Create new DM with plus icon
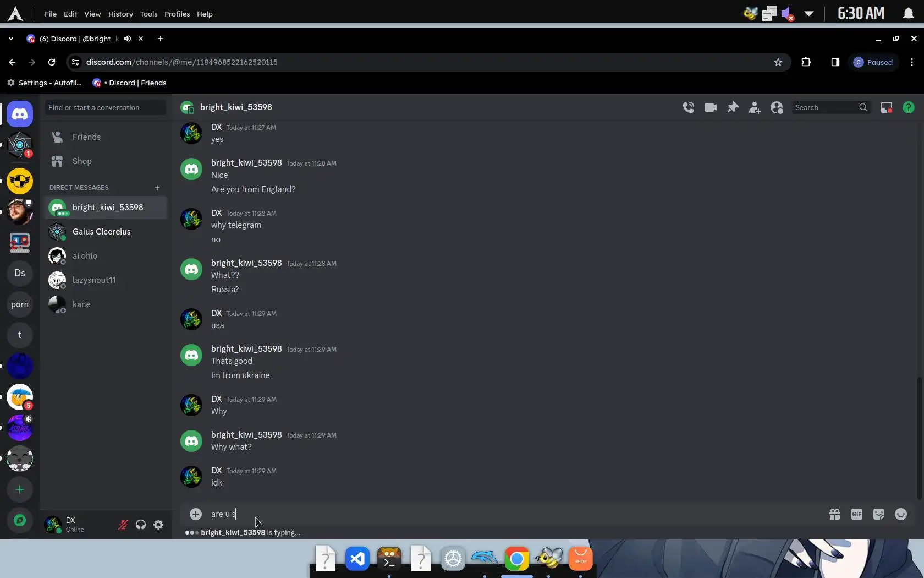Screen dimensions: 924x578 [x=157, y=188]
